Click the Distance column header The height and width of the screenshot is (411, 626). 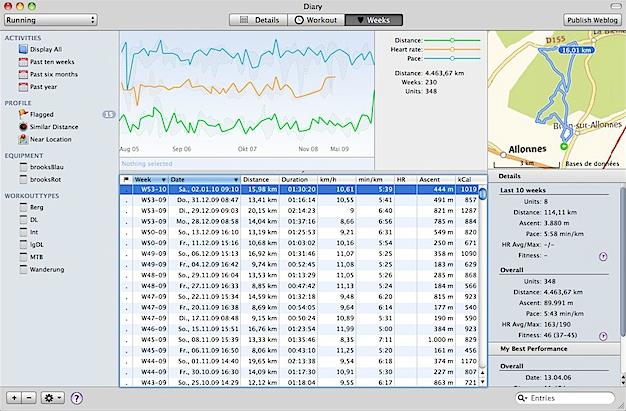click(x=260, y=179)
